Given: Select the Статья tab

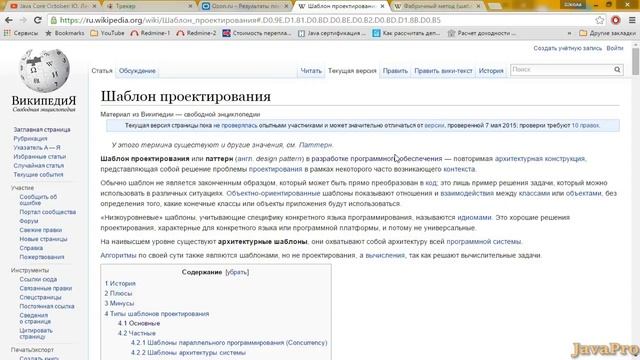Looking at the screenshot, I should coord(102,71).
